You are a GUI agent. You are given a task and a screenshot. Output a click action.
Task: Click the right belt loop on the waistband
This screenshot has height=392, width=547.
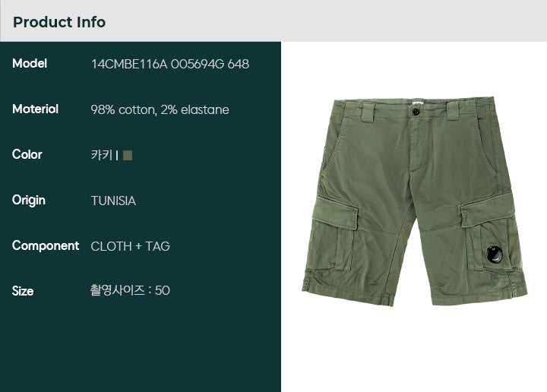[x=453, y=111]
